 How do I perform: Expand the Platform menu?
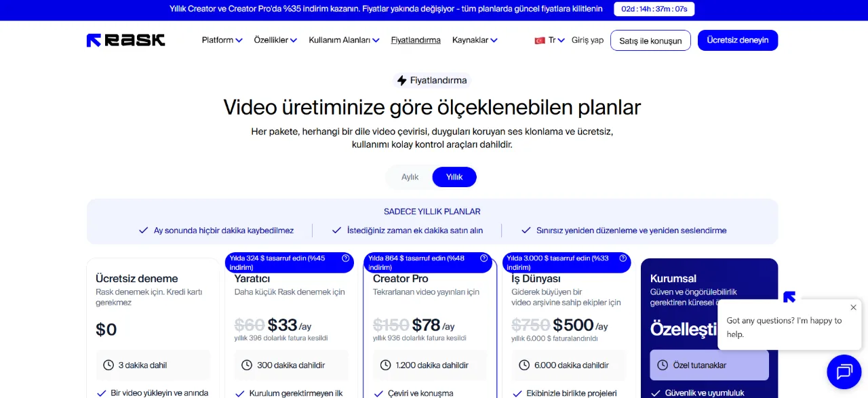[x=222, y=40]
